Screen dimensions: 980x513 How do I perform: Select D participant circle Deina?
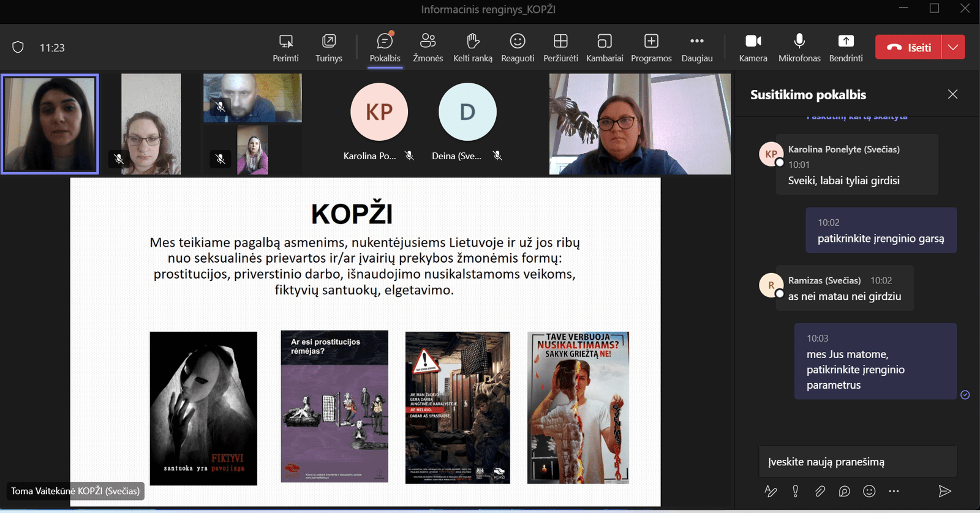pyautogui.click(x=467, y=112)
